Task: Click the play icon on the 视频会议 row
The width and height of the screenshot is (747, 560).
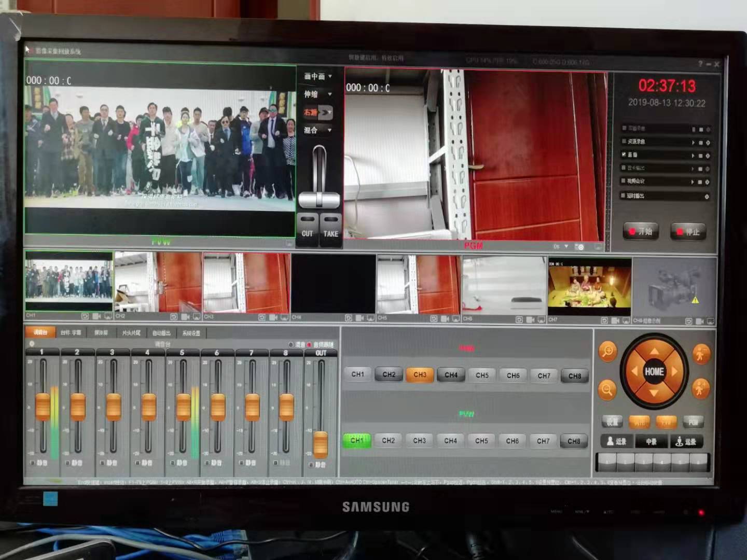Action: (693, 182)
